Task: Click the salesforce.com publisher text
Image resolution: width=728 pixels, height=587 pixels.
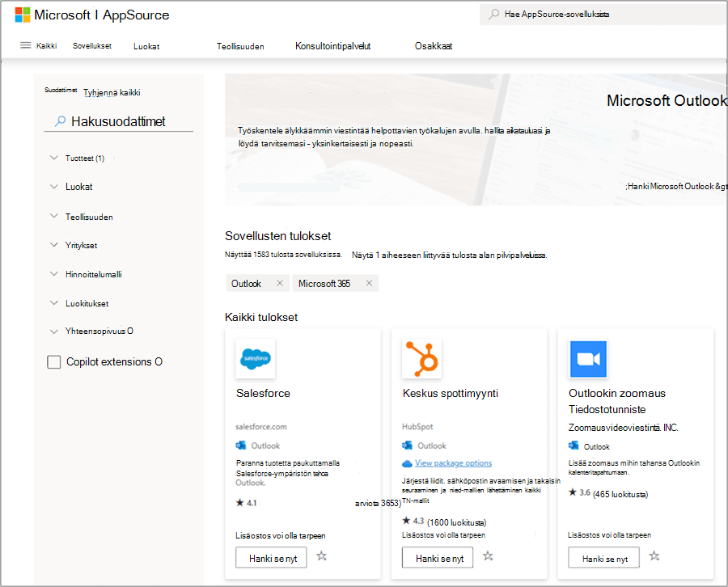Action: (x=261, y=426)
